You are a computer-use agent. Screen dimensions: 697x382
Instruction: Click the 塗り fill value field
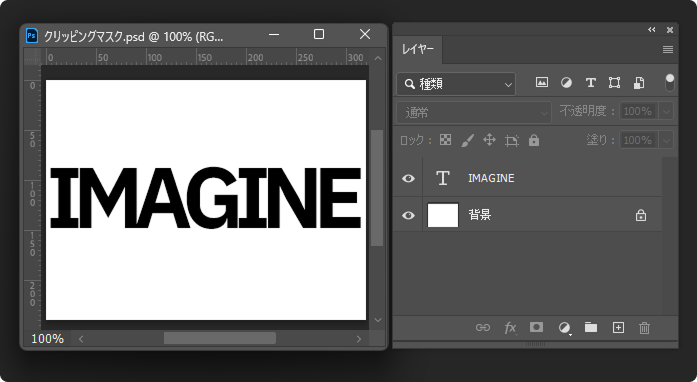click(639, 141)
